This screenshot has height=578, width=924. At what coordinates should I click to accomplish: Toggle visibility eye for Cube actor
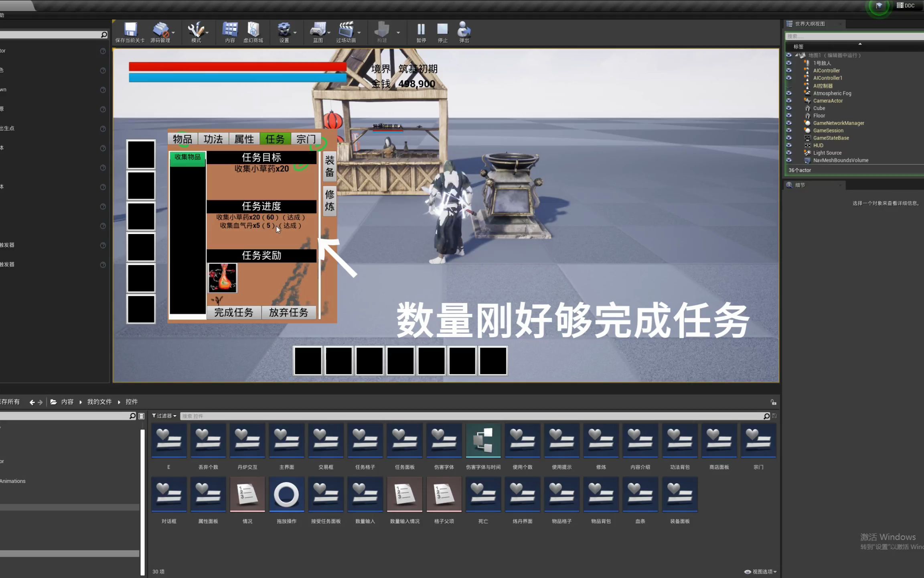point(789,108)
